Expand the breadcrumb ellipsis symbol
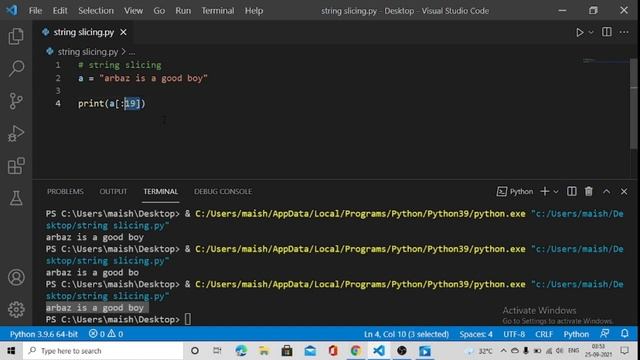The height and width of the screenshot is (360, 640). pyautogui.click(x=132, y=52)
